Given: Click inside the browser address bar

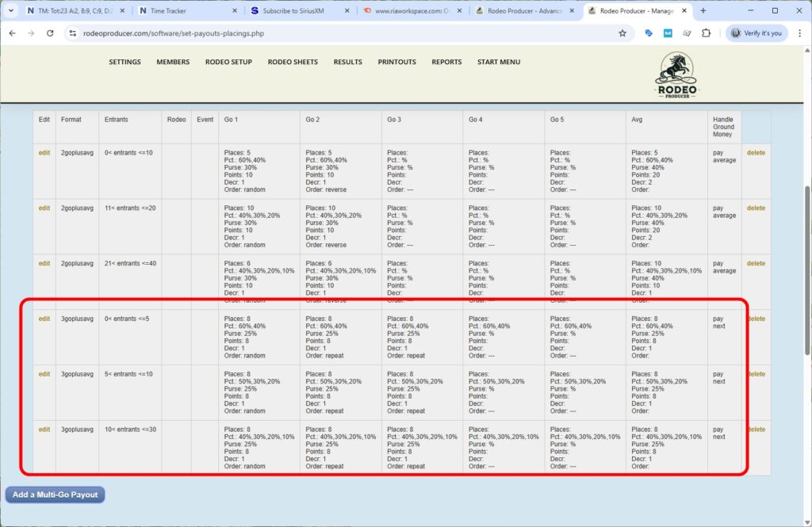Looking at the screenshot, I should pos(317,34).
